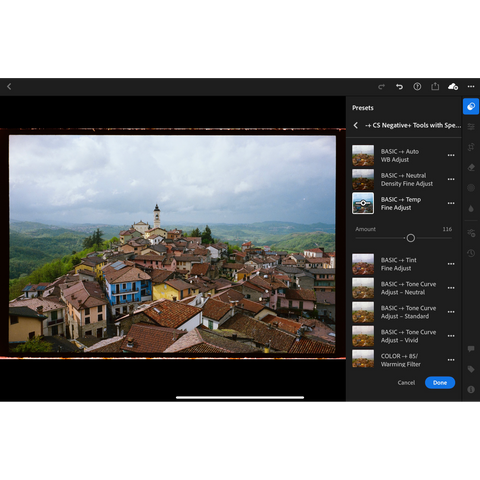
Task: Open the info panel icon
Action: click(471, 389)
